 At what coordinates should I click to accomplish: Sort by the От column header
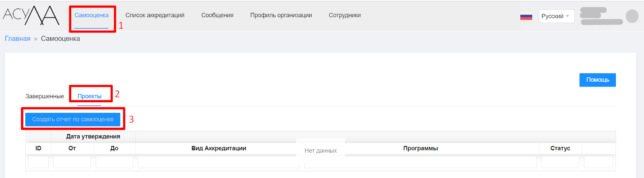tap(72, 148)
